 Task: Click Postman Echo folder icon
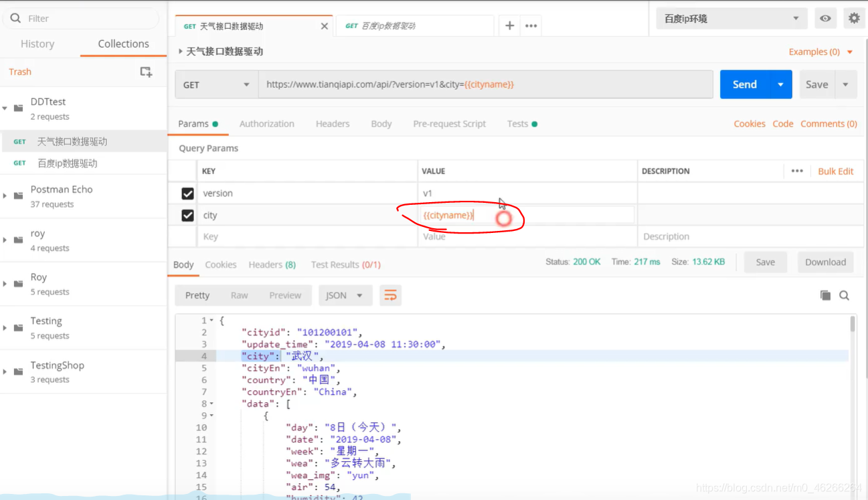tap(19, 195)
